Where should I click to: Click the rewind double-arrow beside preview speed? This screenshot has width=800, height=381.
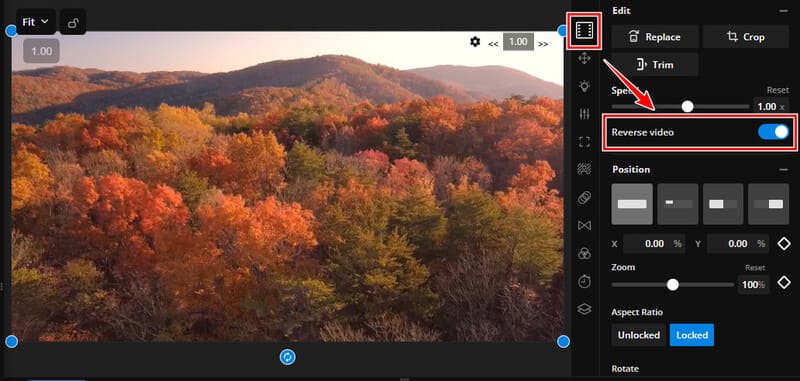click(493, 44)
